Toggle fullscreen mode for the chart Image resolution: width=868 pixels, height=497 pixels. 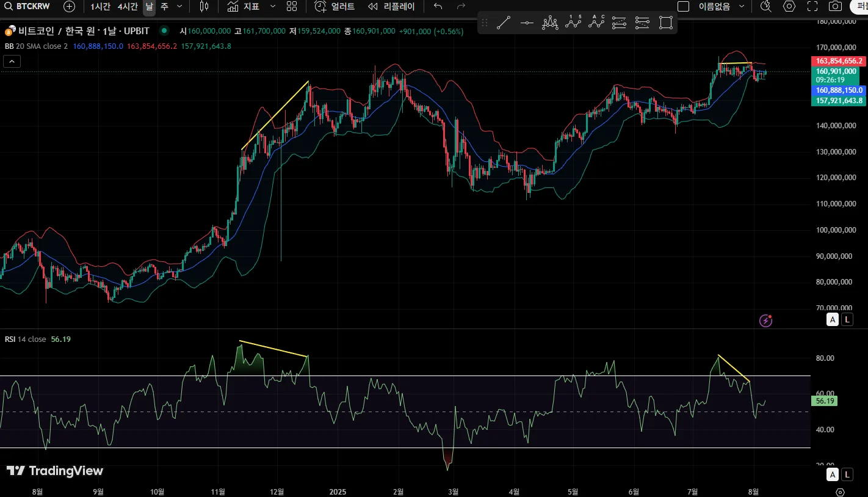(x=812, y=7)
